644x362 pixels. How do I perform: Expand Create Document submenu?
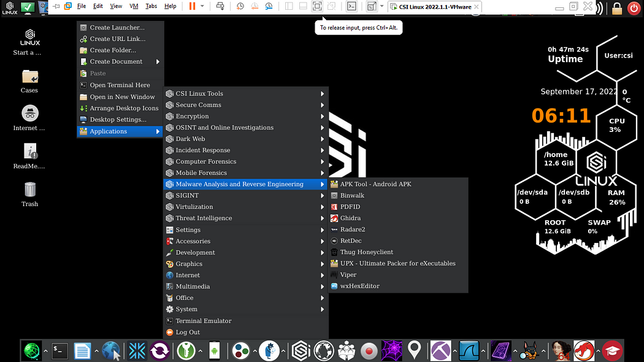click(120, 61)
